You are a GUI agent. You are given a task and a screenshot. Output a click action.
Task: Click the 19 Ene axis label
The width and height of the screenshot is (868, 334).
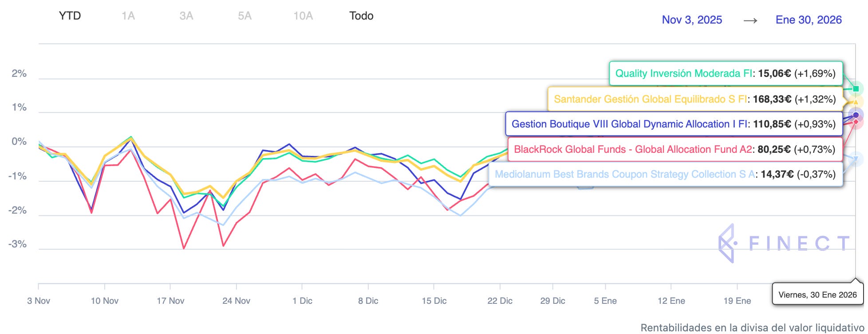point(737,301)
